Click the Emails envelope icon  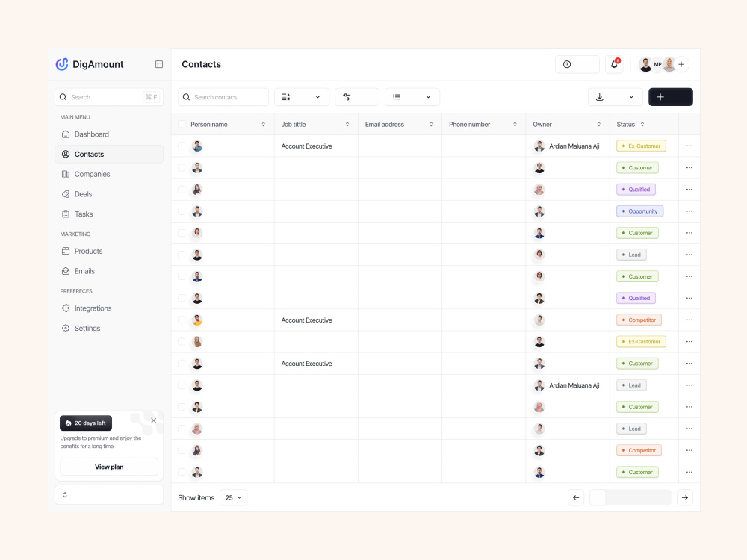tap(66, 272)
